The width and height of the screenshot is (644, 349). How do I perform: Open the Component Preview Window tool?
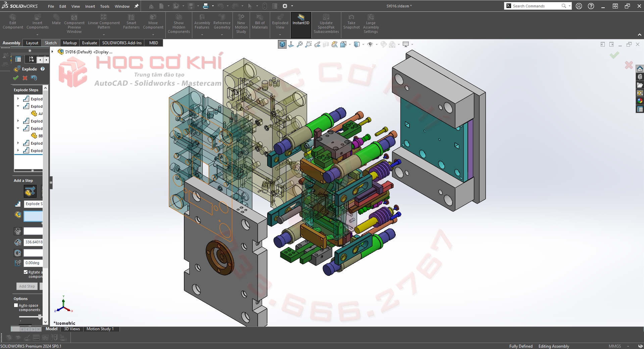pos(74,24)
